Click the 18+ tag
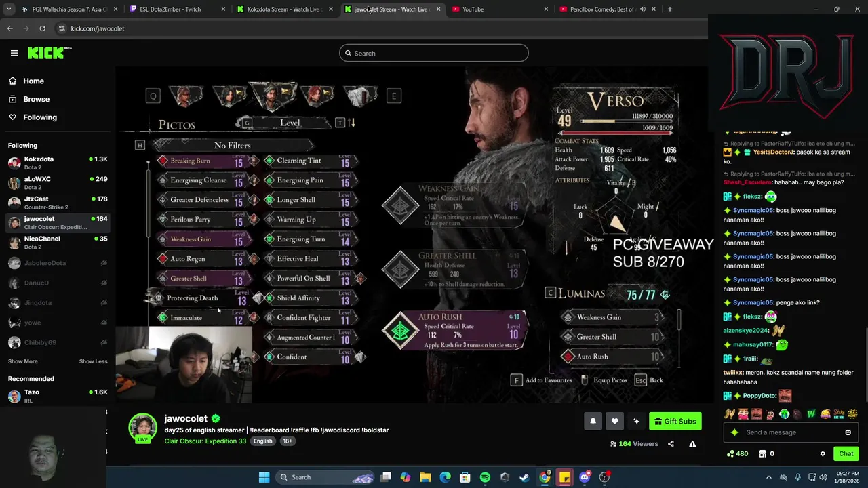868x488 pixels. pyautogui.click(x=287, y=441)
